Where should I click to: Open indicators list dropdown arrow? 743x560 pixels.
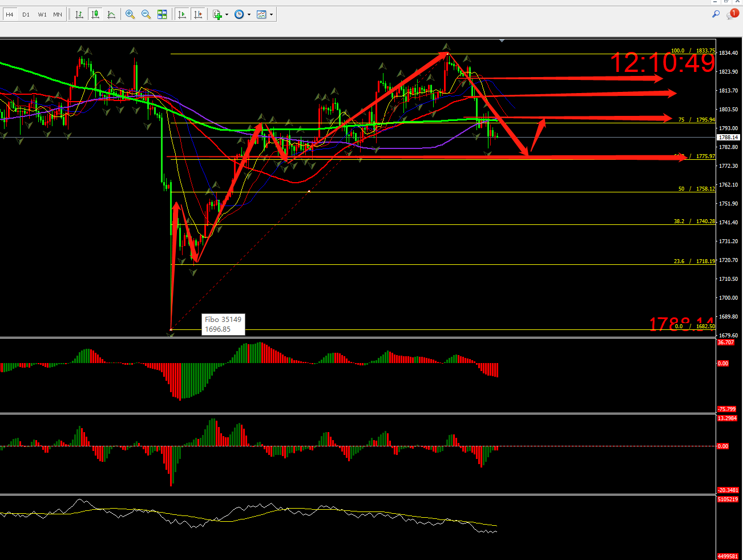[227, 14]
